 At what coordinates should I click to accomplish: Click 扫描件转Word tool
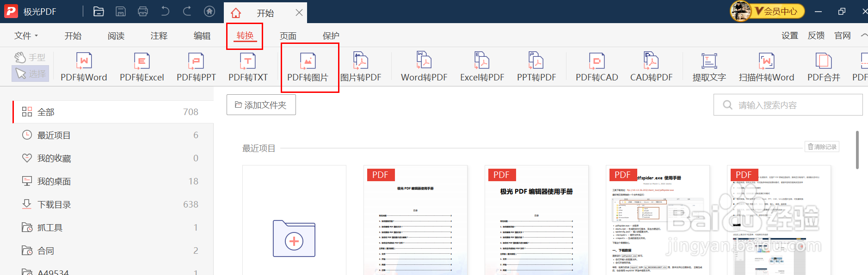(766, 67)
